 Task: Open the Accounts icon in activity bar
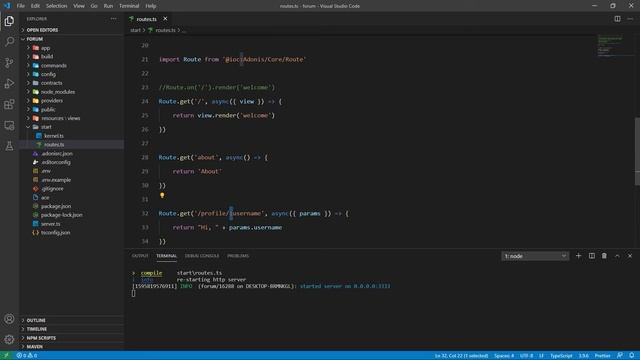(9, 318)
